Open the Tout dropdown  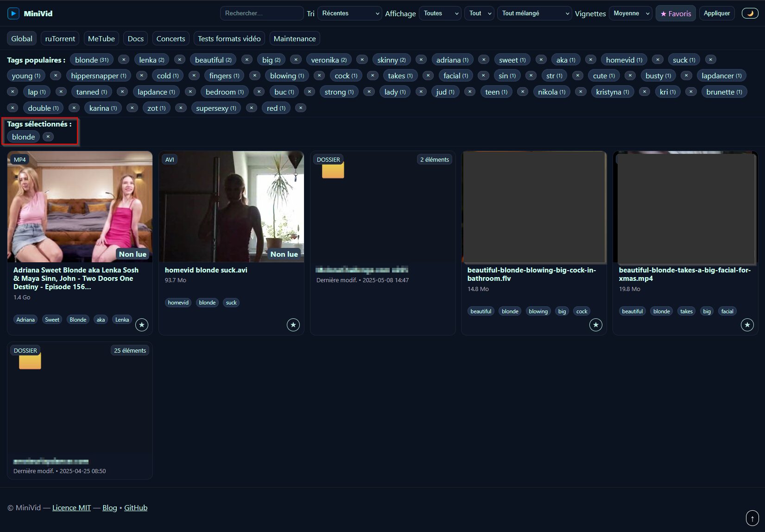[479, 13]
